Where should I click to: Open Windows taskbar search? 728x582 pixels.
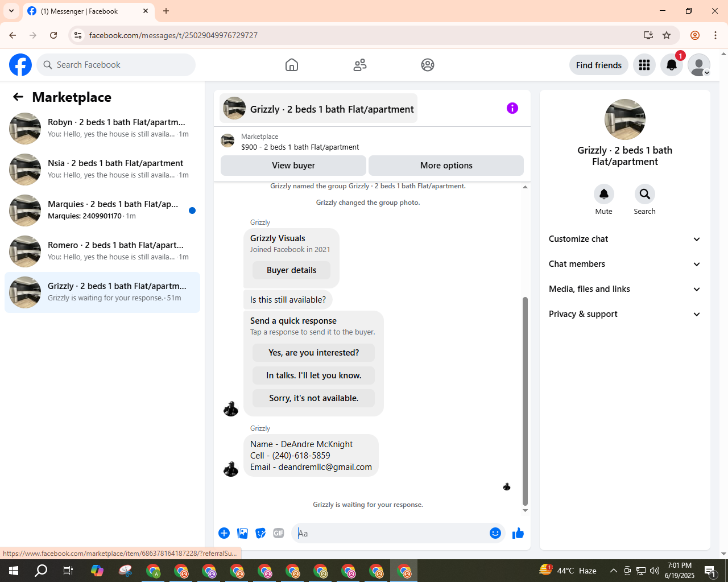click(41, 571)
